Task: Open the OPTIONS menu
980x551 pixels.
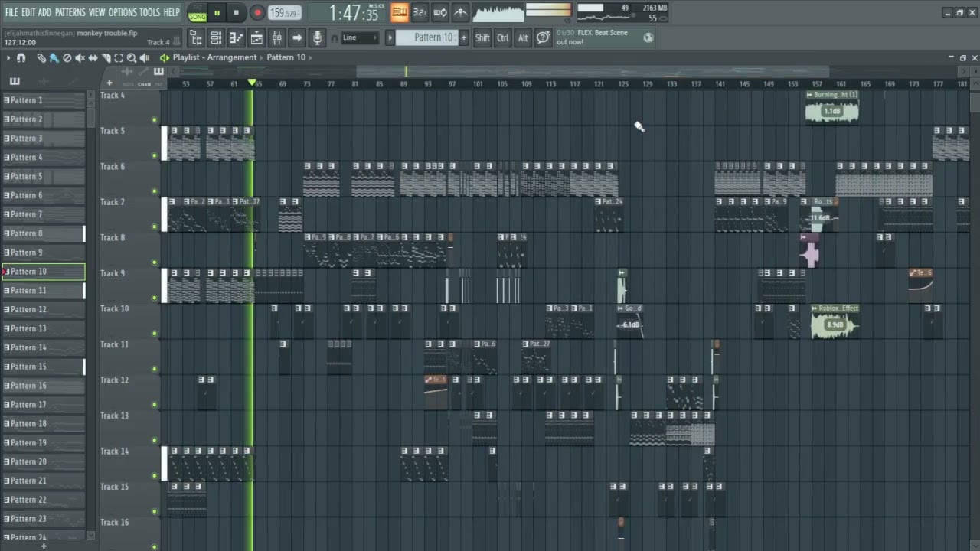Action: coord(122,12)
